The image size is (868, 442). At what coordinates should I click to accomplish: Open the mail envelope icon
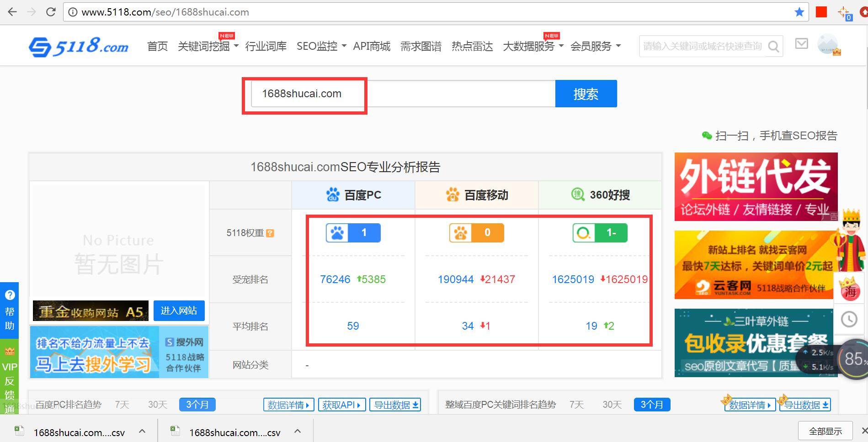[802, 44]
